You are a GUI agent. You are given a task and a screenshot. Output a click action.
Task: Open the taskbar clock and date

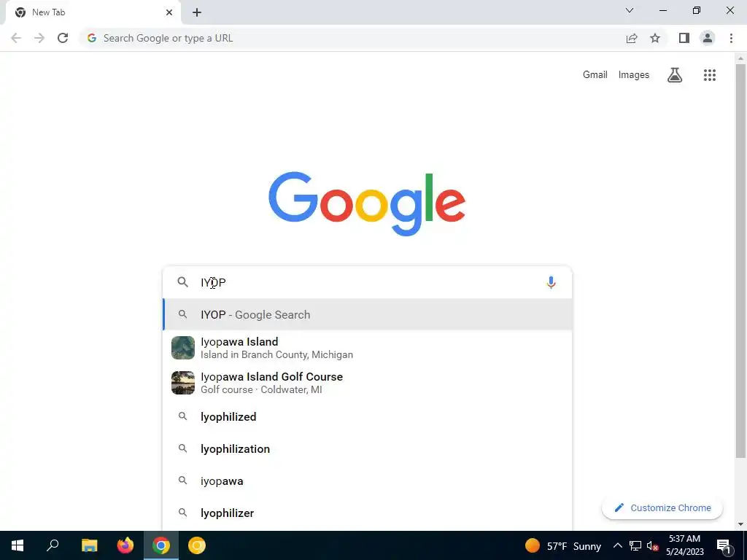[x=684, y=545]
